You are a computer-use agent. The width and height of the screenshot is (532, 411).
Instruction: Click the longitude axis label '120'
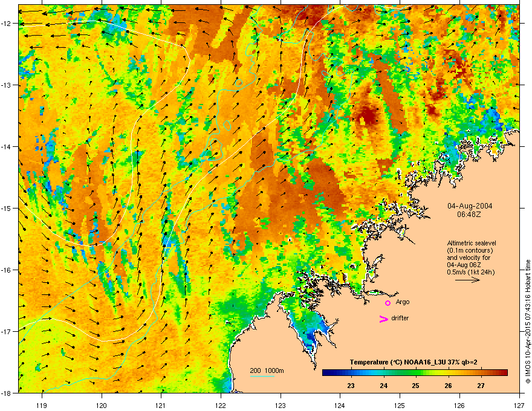[102, 405]
